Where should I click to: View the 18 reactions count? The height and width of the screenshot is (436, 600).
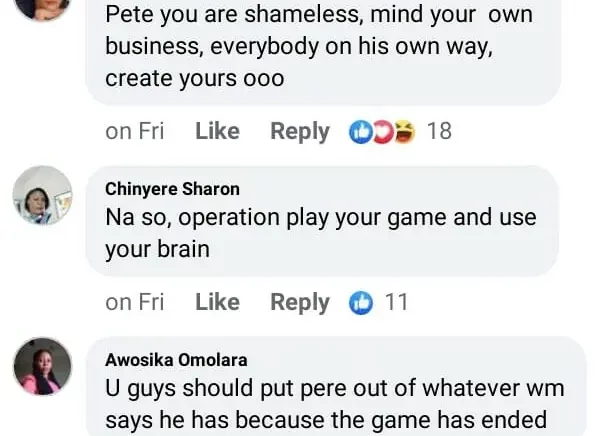pos(439,131)
